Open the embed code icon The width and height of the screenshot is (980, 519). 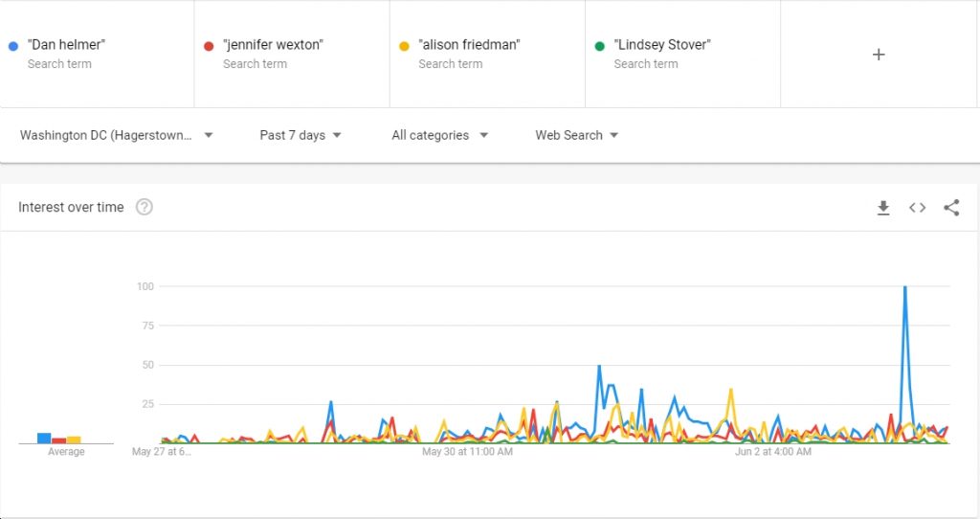coord(918,208)
